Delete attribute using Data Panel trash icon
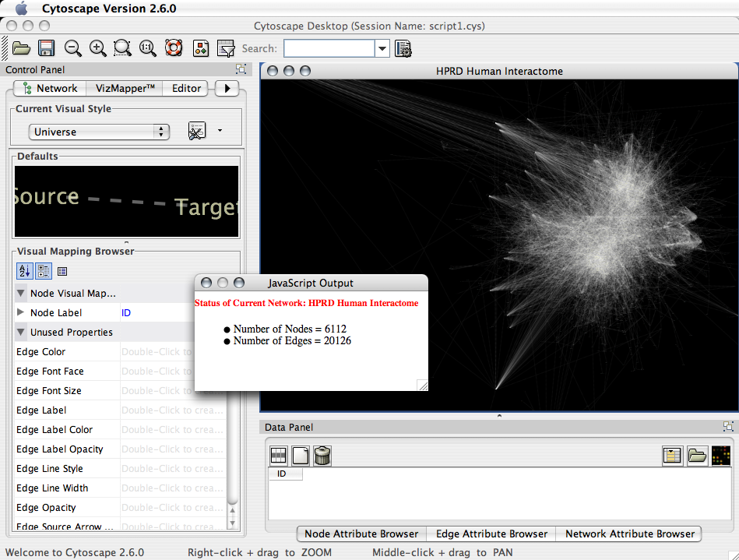Screen dimensions: 739x560 tap(322, 456)
